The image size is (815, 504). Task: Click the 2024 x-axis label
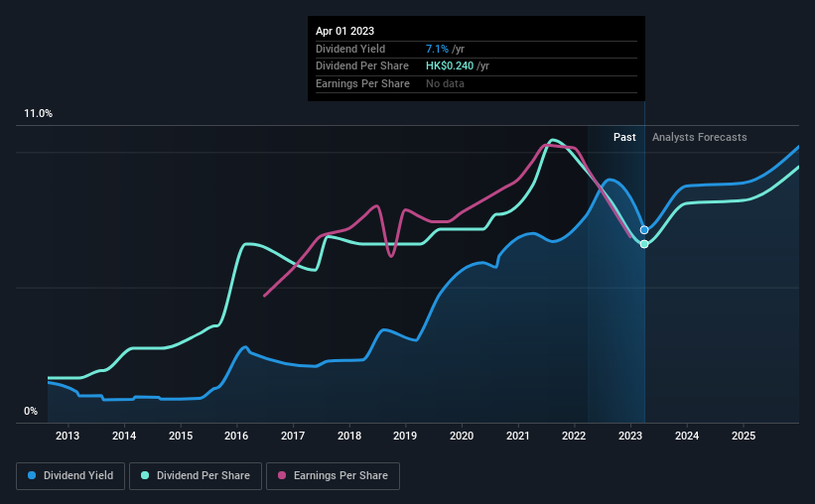687,436
